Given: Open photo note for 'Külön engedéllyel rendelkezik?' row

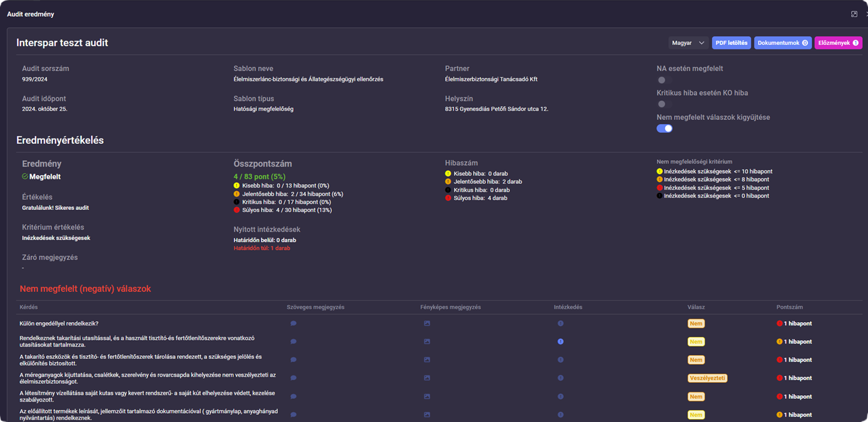Looking at the screenshot, I should pyautogui.click(x=427, y=323).
